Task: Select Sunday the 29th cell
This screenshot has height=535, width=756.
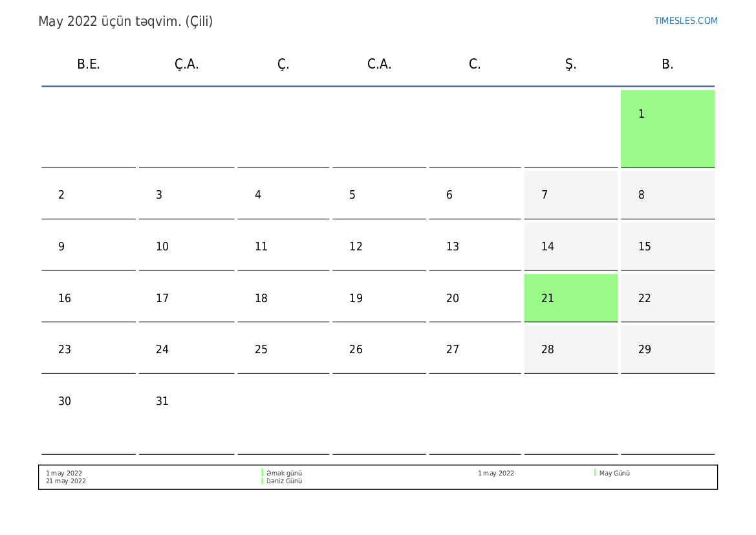Action: pyautogui.click(x=667, y=349)
